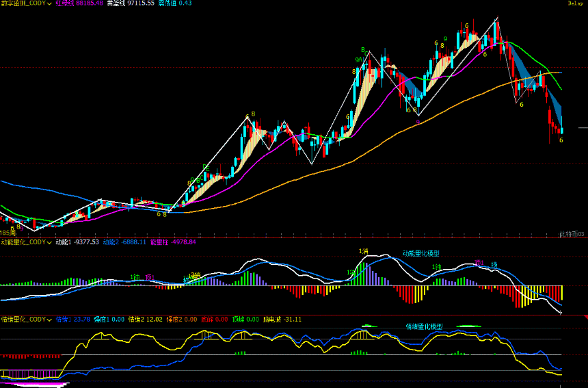
Task: Click the 情绪量化模型 chart title text
Action: point(424,326)
